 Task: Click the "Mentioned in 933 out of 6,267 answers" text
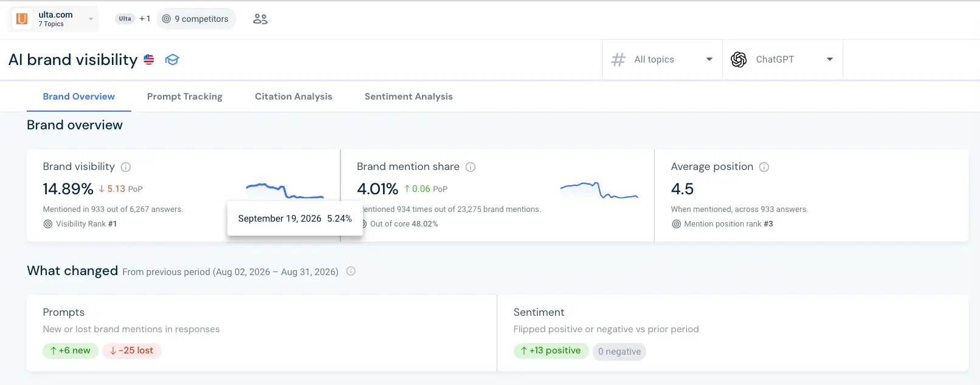113,210
